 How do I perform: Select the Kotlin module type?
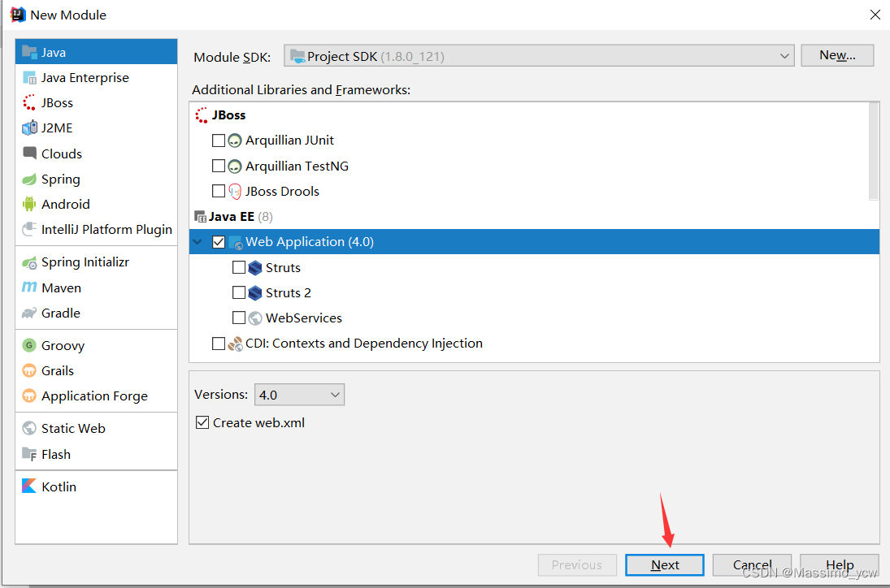(x=97, y=486)
